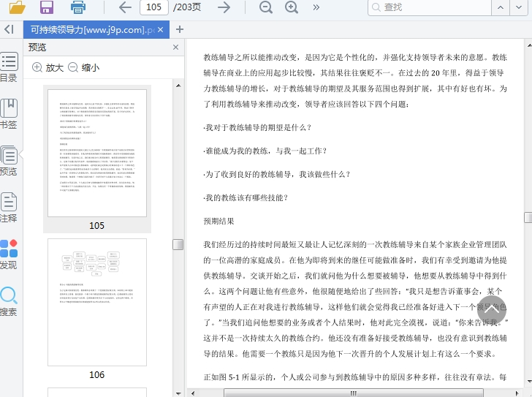The height and width of the screenshot is (397, 532).
Task: Open the 注释 annotations panel
Action: pyautogui.click(x=9, y=208)
